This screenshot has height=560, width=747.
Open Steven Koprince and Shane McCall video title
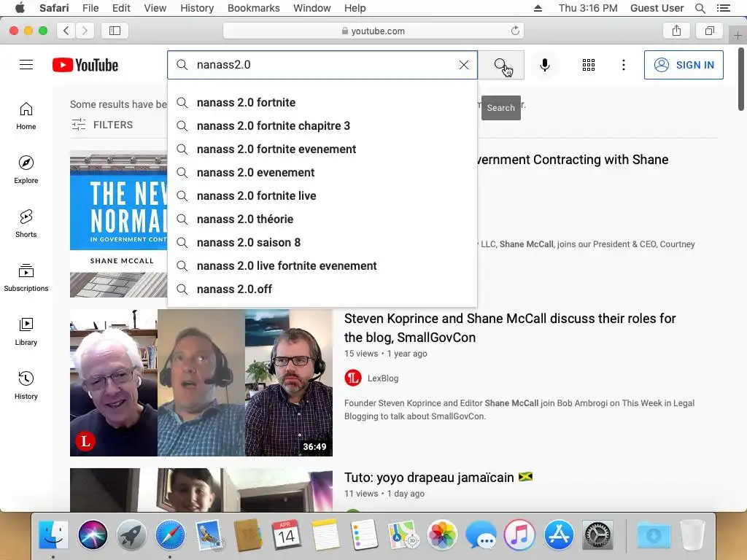coord(510,327)
